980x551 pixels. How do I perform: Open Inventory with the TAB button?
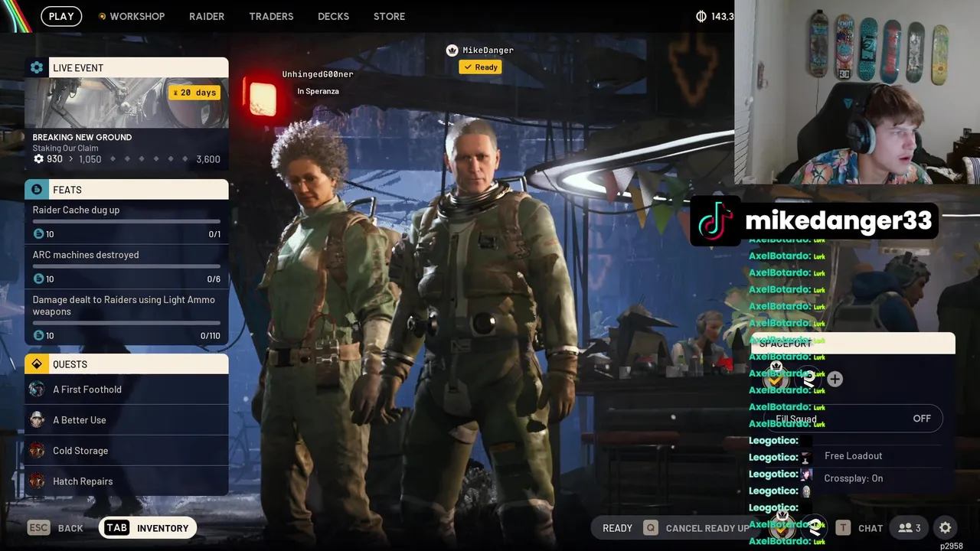[148, 528]
